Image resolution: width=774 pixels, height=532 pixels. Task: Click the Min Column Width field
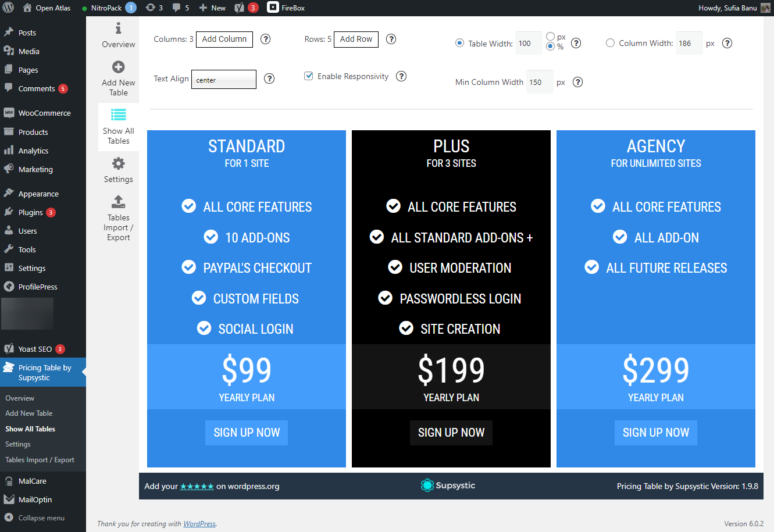[540, 82]
